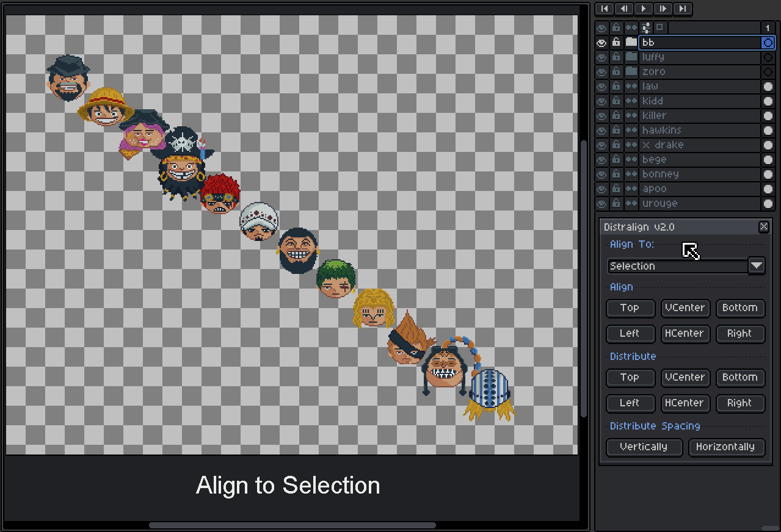Lock the bonney layer
Image resolution: width=781 pixels, height=532 pixels.
pyautogui.click(x=617, y=174)
